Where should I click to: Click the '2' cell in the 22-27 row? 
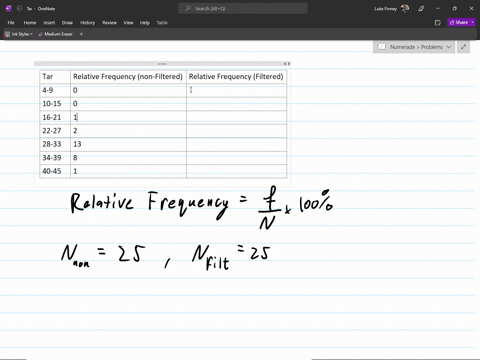coord(128,131)
